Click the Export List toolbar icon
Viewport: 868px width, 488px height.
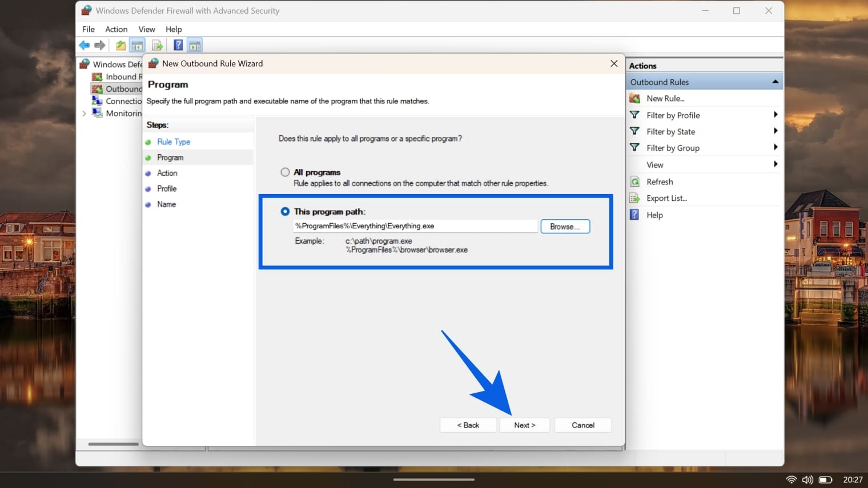(158, 45)
